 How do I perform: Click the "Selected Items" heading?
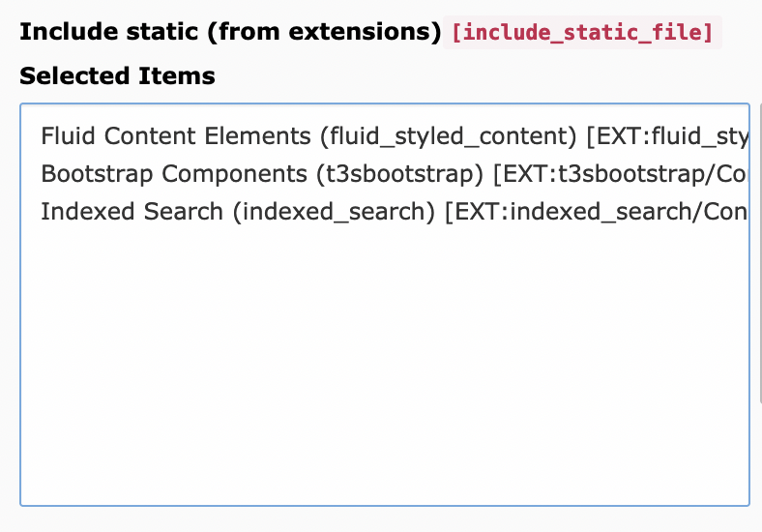coord(117,75)
